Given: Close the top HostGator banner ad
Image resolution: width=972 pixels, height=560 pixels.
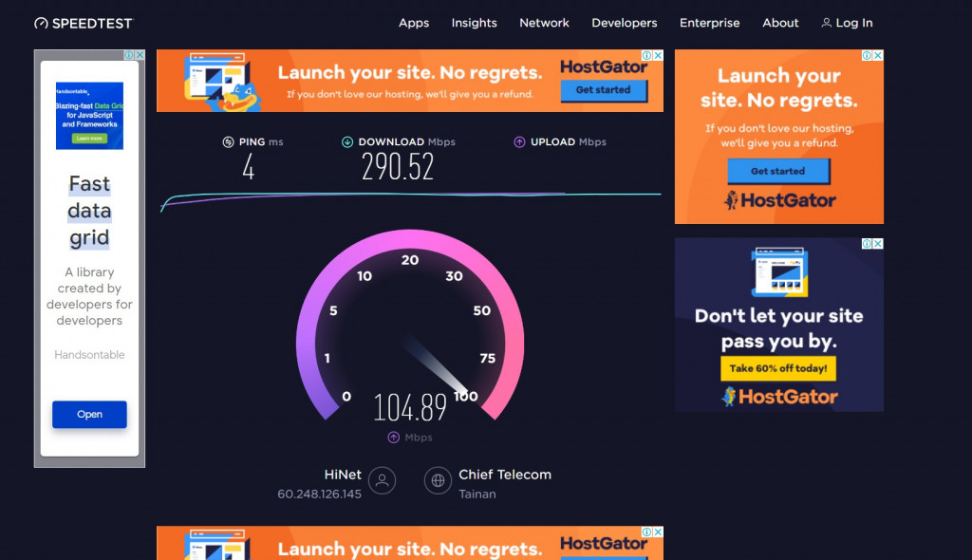Looking at the screenshot, I should click(659, 55).
